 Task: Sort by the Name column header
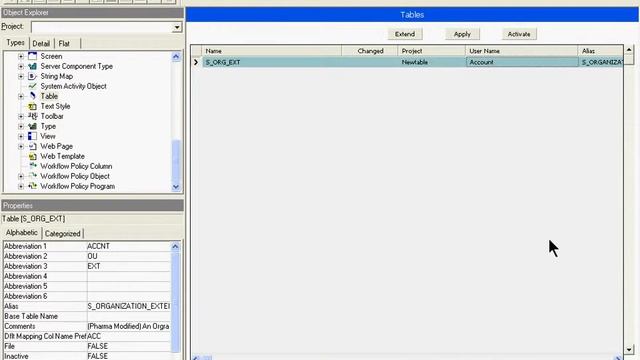[272, 51]
